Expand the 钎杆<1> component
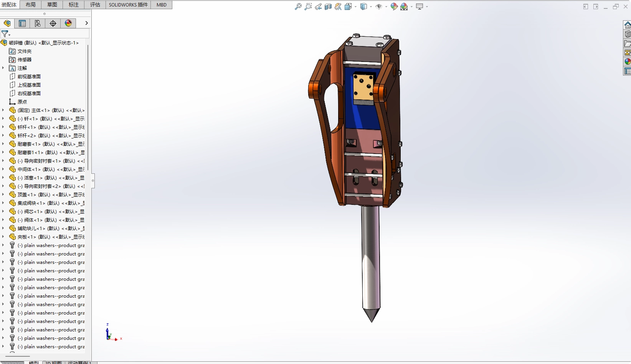631x364 pixels. 3,127
